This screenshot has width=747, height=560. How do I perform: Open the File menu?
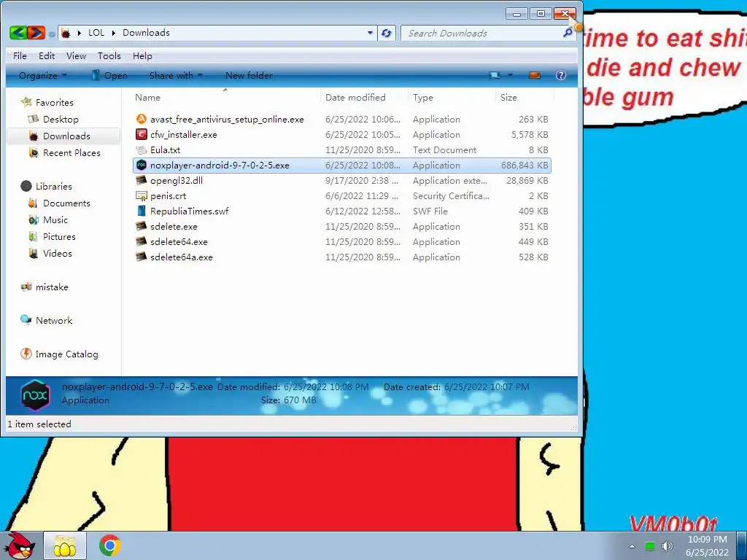20,55
